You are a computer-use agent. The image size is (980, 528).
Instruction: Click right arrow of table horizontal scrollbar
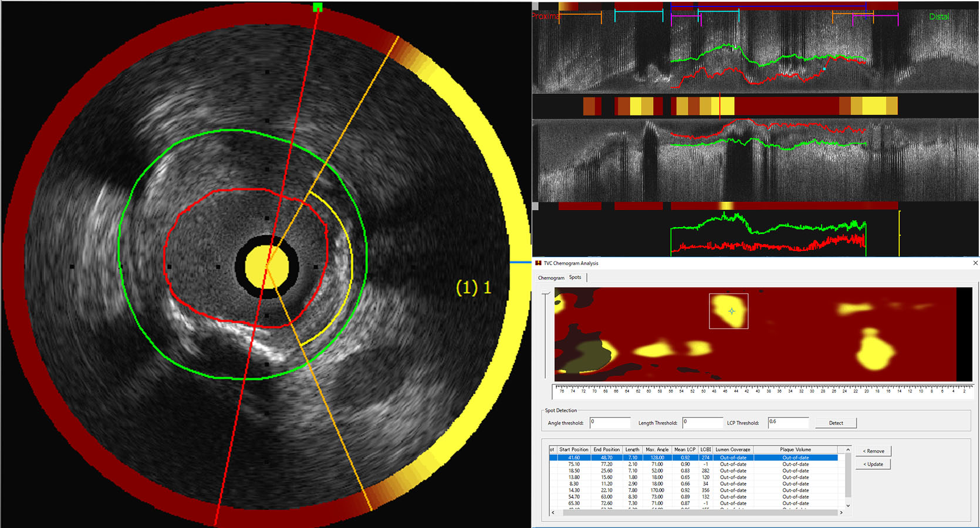(x=841, y=512)
